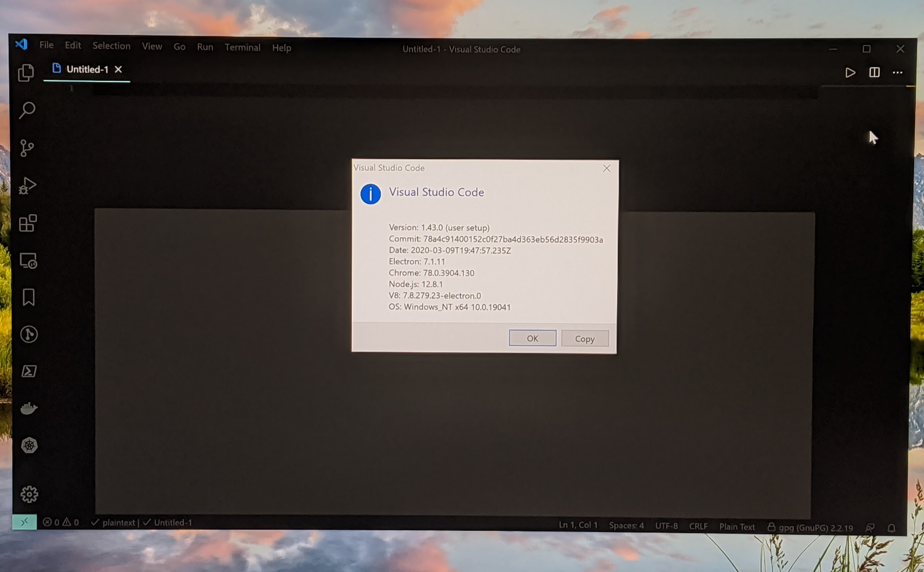The width and height of the screenshot is (924, 572).
Task: Click the green remote window indicator
Action: coord(24,522)
